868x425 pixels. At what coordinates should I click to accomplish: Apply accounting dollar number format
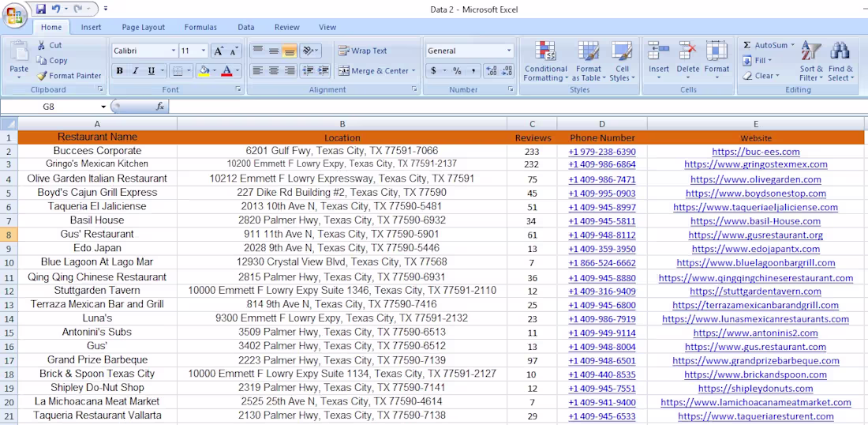coord(433,71)
